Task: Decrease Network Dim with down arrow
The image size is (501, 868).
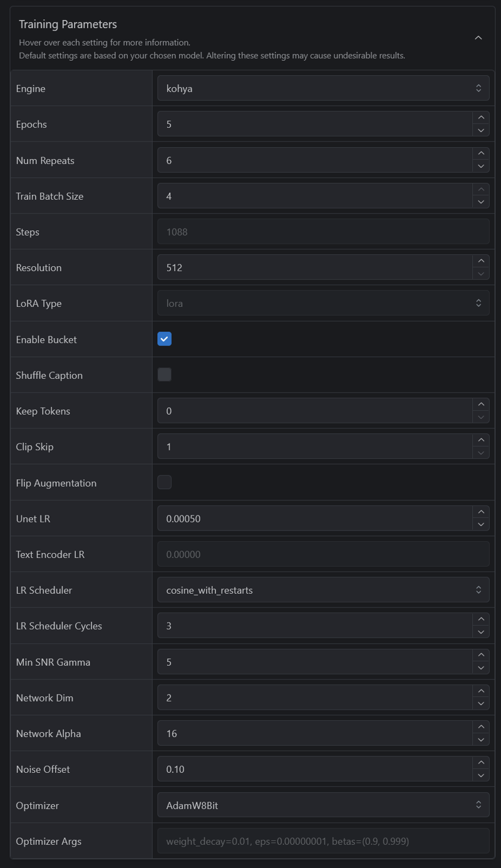Action: point(480,704)
